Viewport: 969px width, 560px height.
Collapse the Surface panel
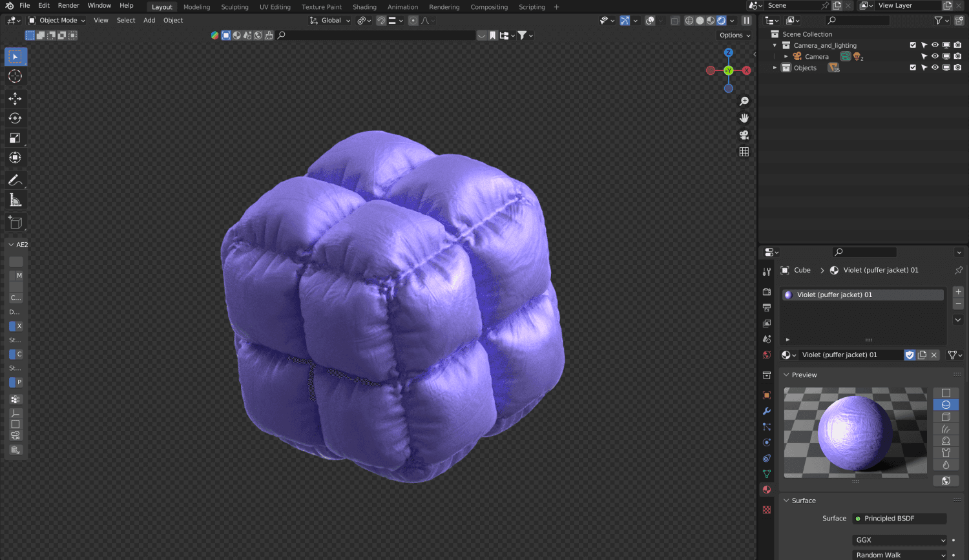pos(786,501)
